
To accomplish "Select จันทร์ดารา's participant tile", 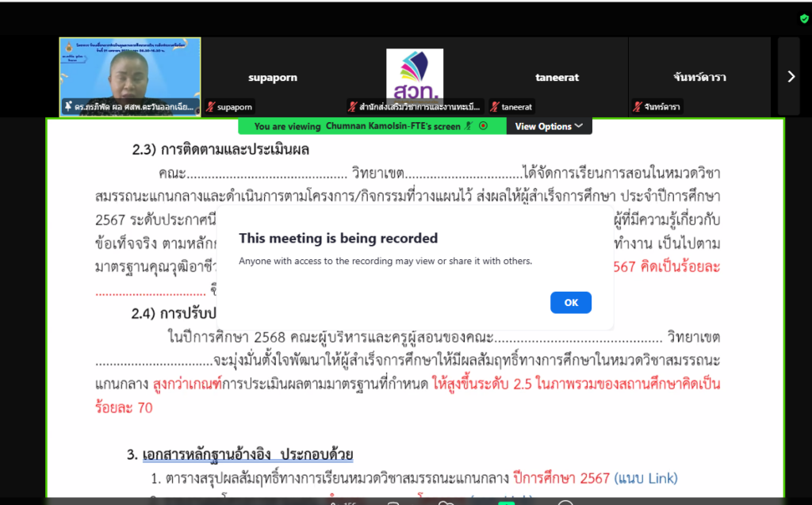I will (x=699, y=77).
